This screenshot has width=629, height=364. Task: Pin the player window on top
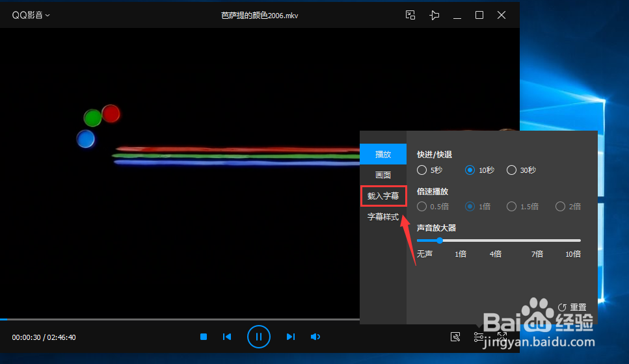[434, 15]
